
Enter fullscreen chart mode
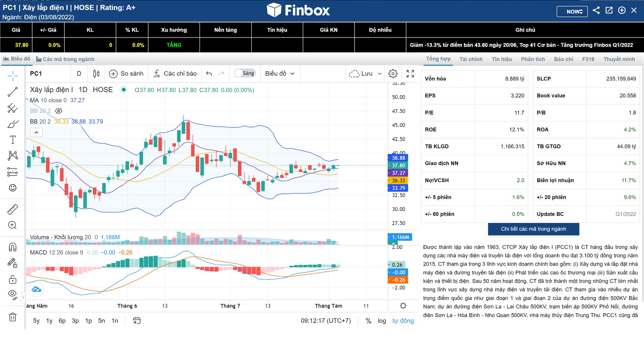(410, 74)
